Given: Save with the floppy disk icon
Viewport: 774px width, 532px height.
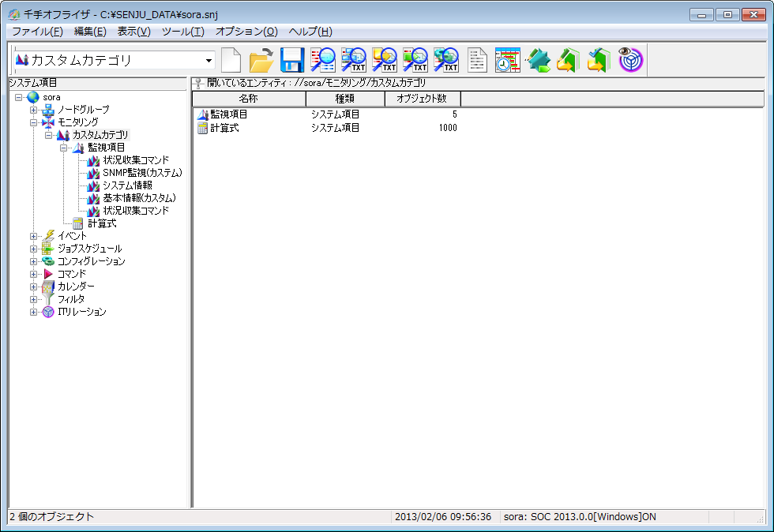Looking at the screenshot, I should coord(292,60).
